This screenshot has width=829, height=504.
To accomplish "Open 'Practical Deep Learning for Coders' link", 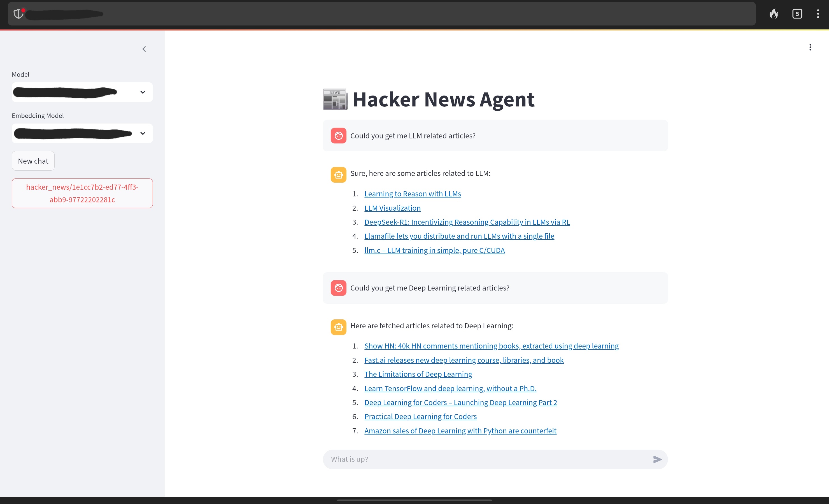I will [420, 417].
